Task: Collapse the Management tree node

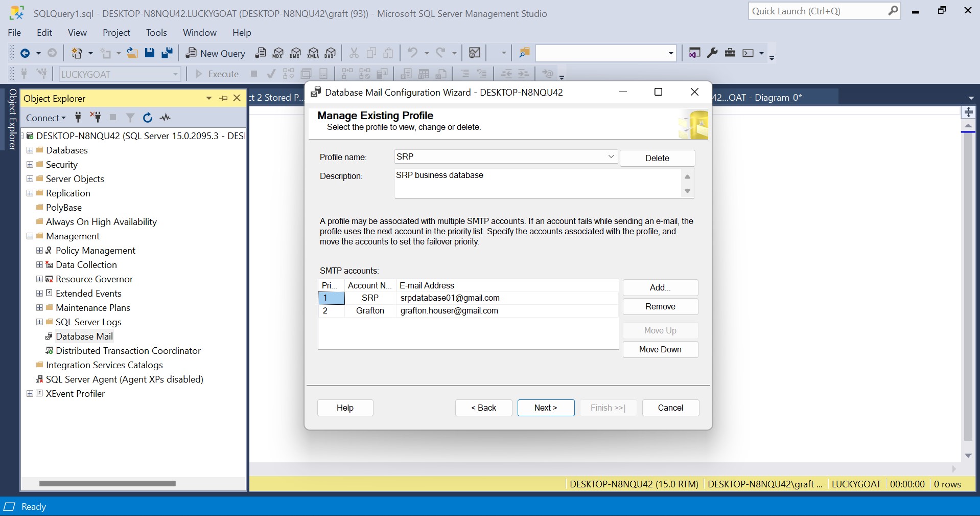Action: tap(30, 236)
